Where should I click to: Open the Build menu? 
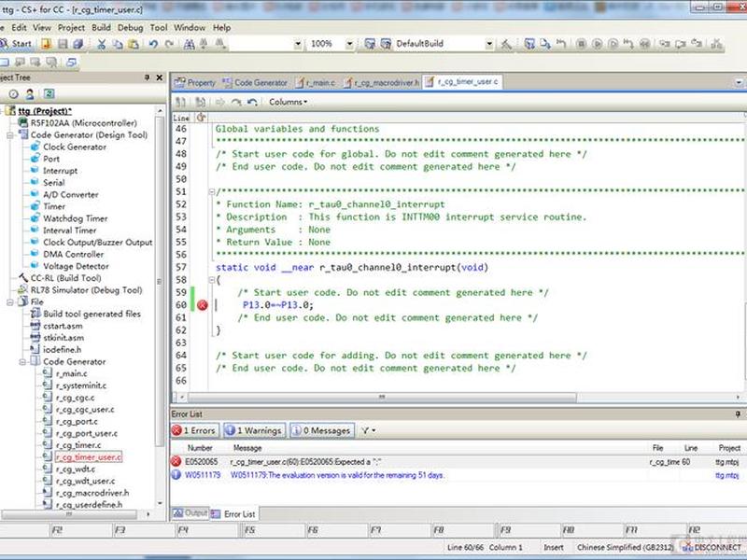coord(101,28)
